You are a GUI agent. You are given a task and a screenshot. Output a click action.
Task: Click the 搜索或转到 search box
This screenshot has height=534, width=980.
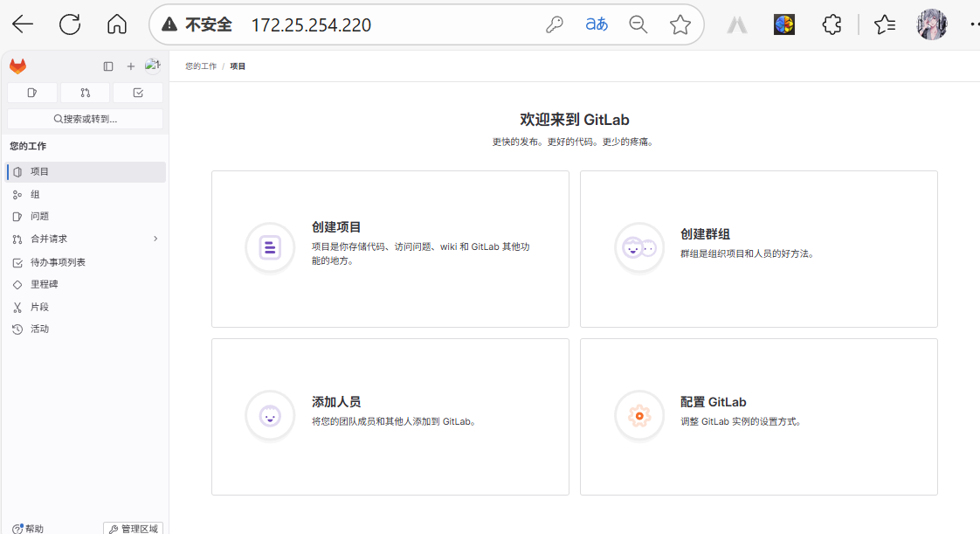85,119
